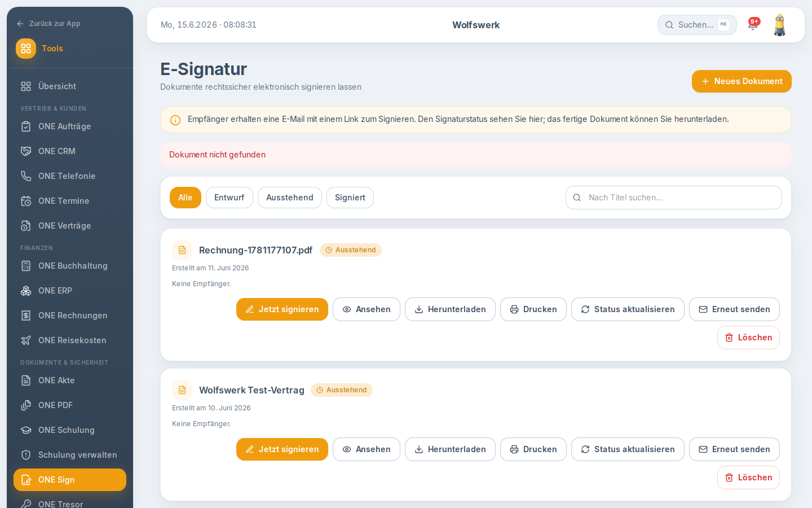812x508 pixels.
Task: Open ONE CRM handshake icon
Action: [26, 151]
